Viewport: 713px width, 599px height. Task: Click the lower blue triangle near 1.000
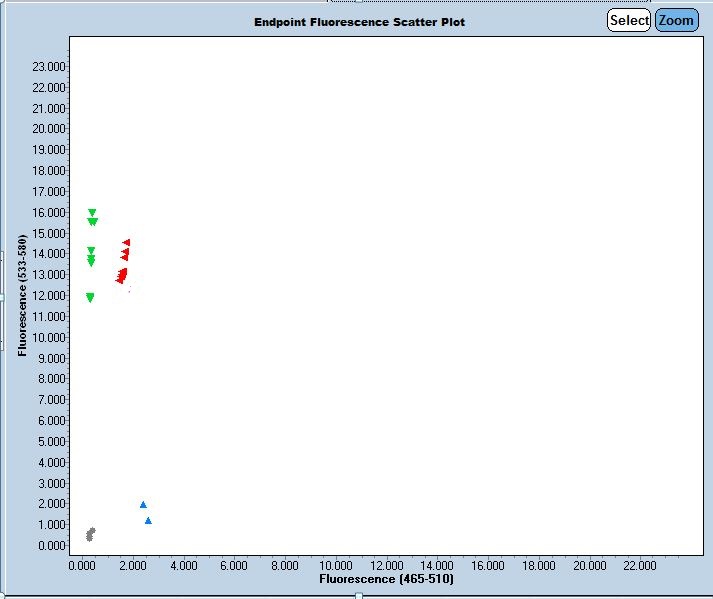(x=148, y=520)
